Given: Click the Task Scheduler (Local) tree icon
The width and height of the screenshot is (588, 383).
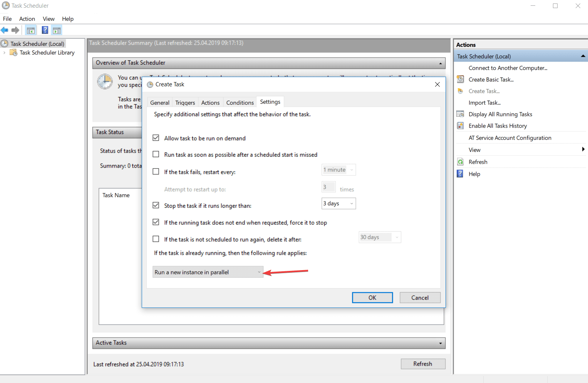Looking at the screenshot, I should pyautogui.click(x=5, y=44).
